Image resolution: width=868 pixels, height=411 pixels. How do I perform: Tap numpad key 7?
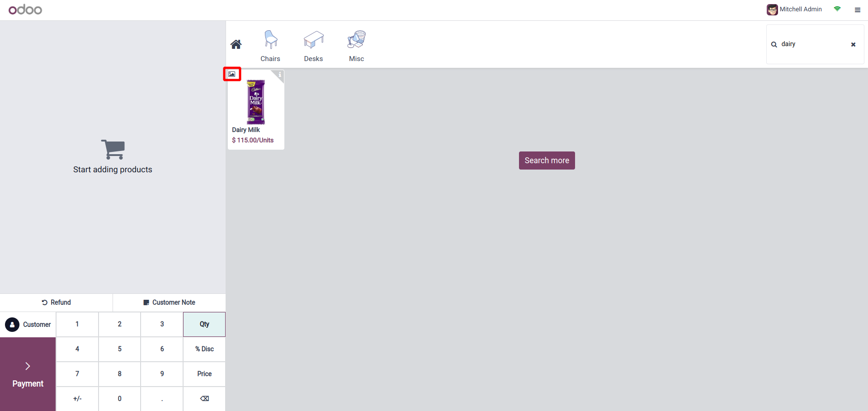(77, 374)
